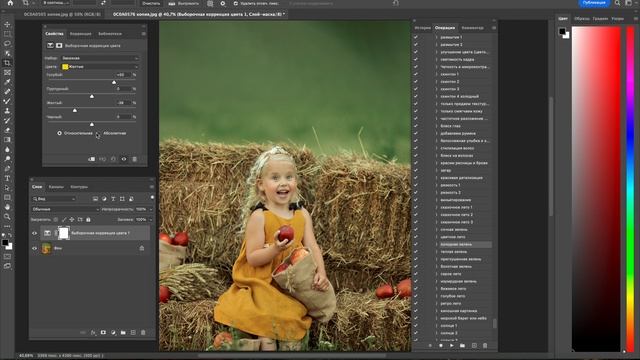
Task: Hide the Фон background layer
Action: click(x=34, y=248)
